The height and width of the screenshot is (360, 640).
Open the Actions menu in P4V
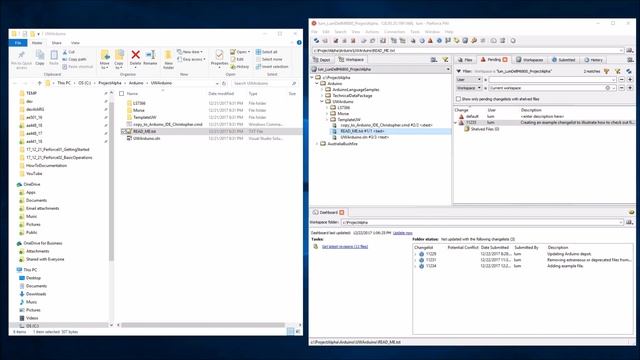click(x=372, y=32)
